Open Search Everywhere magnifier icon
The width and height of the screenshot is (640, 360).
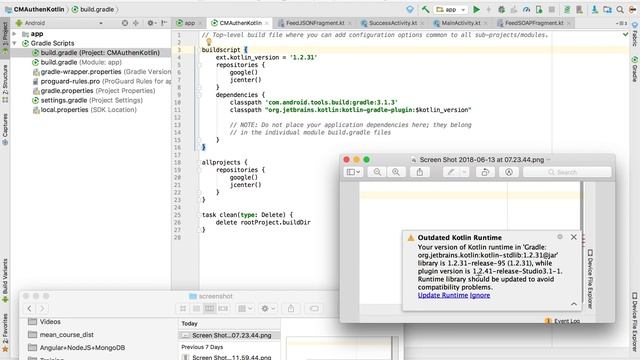(620, 9)
